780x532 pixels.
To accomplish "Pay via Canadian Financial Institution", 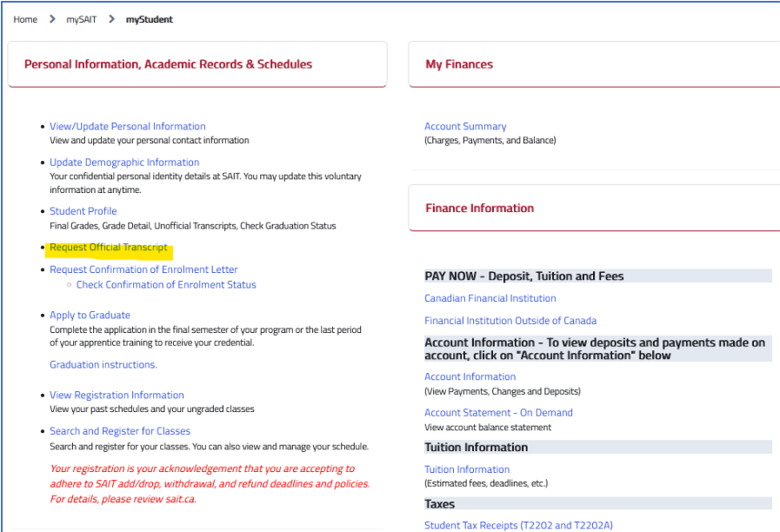I will coord(490,297).
